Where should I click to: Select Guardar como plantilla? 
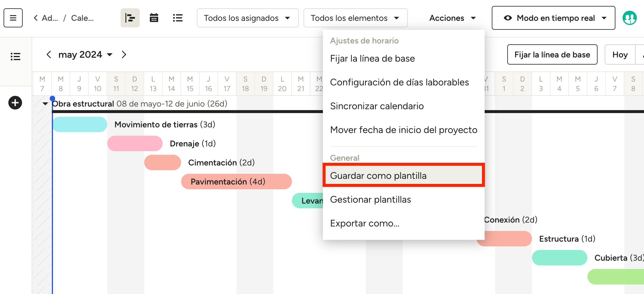pos(403,176)
